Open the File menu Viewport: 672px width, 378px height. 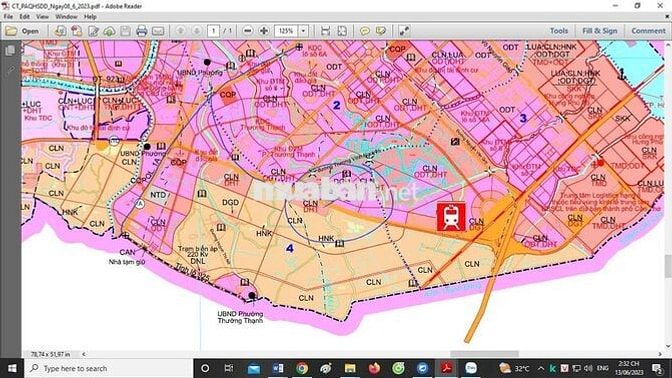pyautogui.click(x=8, y=17)
